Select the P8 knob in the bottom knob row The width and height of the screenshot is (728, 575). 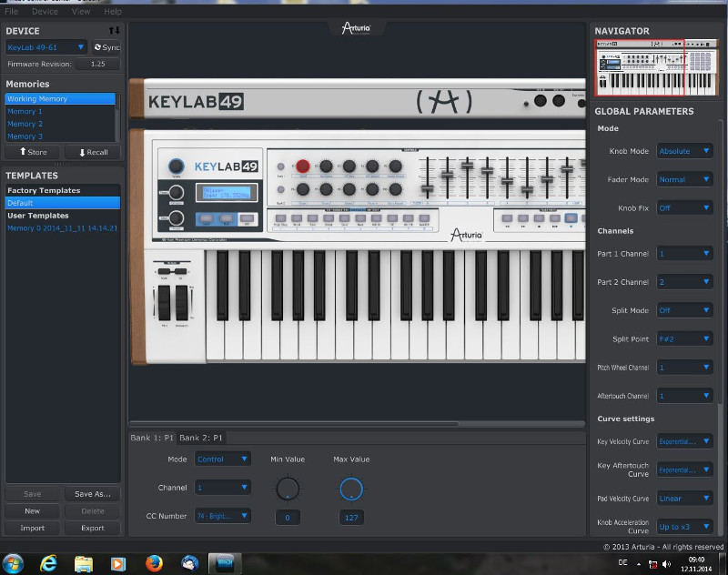tap(349, 189)
